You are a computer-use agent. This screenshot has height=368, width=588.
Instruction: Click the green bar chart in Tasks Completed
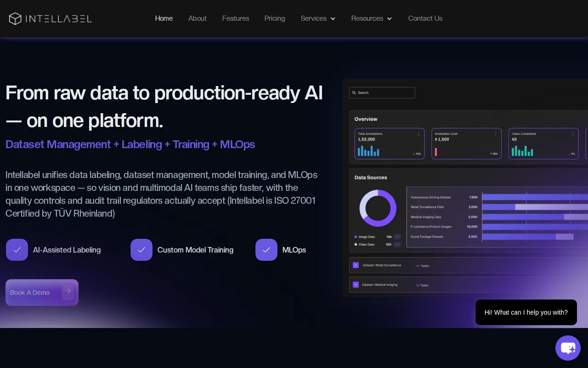click(522, 151)
